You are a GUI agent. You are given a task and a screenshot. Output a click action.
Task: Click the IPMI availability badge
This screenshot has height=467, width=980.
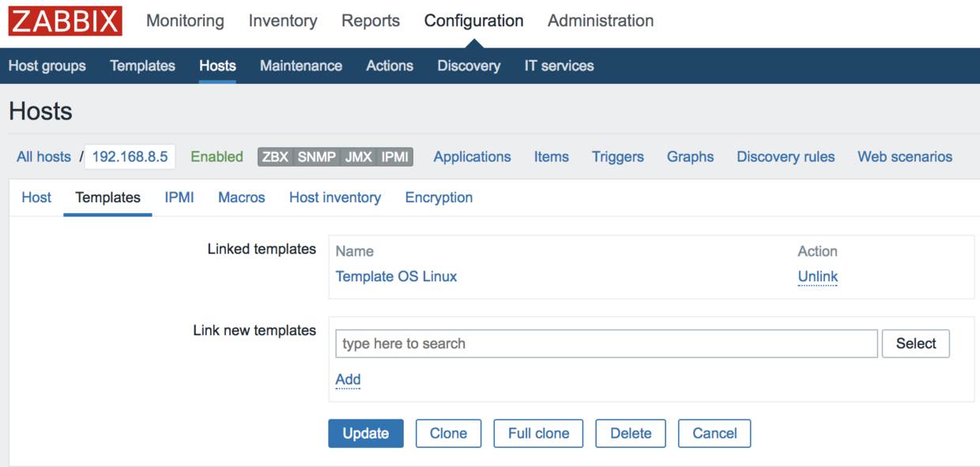click(x=395, y=156)
